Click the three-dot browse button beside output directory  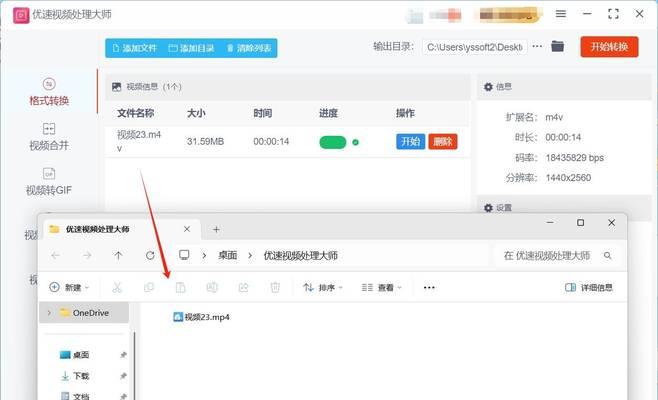tap(537, 46)
